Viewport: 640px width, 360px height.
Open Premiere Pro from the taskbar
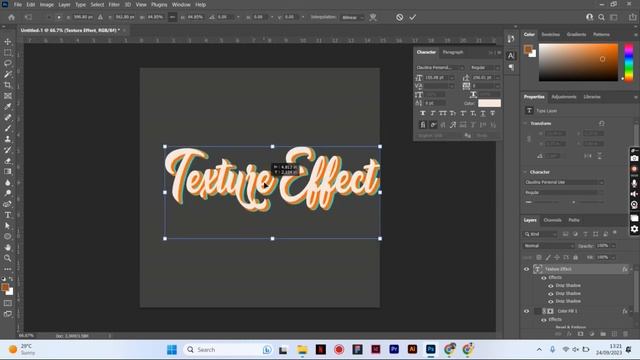[394, 349]
